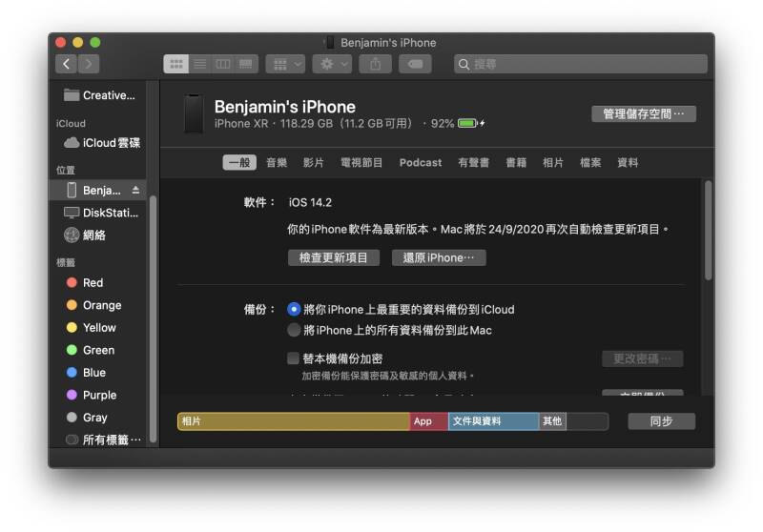Go forward with the right chevron button
The width and height of the screenshot is (763, 532).
click(x=89, y=64)
